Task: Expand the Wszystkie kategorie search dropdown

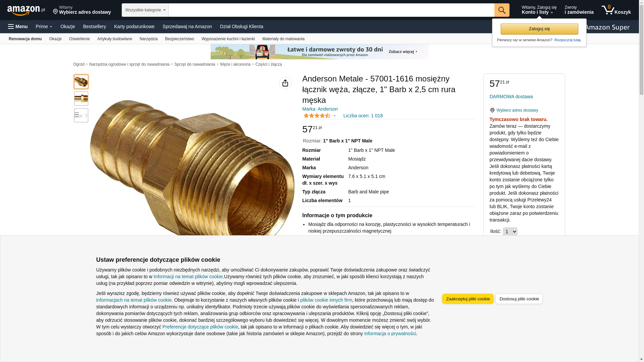Action: pos(145,10)
